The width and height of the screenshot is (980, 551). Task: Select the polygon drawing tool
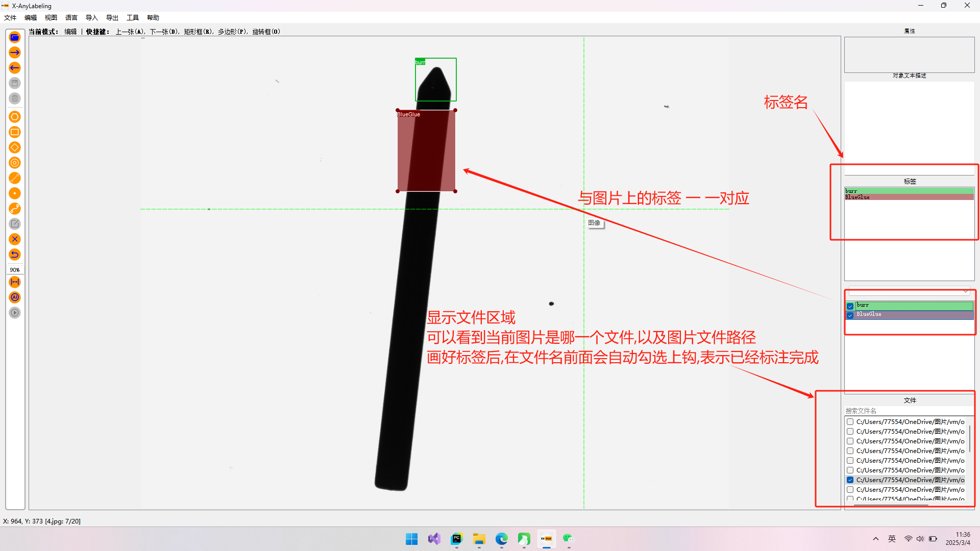tap(15, 117)
